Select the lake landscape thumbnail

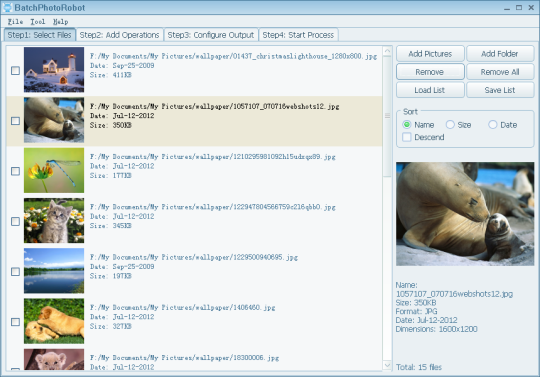tap(54, 271)
